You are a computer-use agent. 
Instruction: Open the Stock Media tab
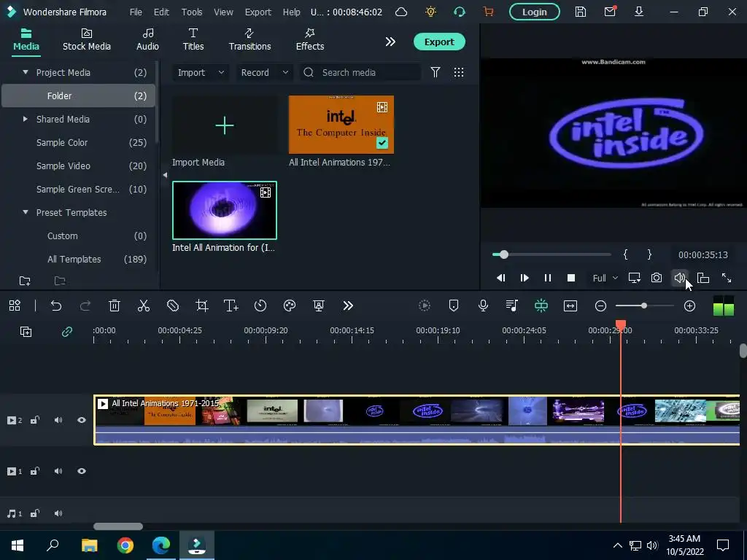86,39
